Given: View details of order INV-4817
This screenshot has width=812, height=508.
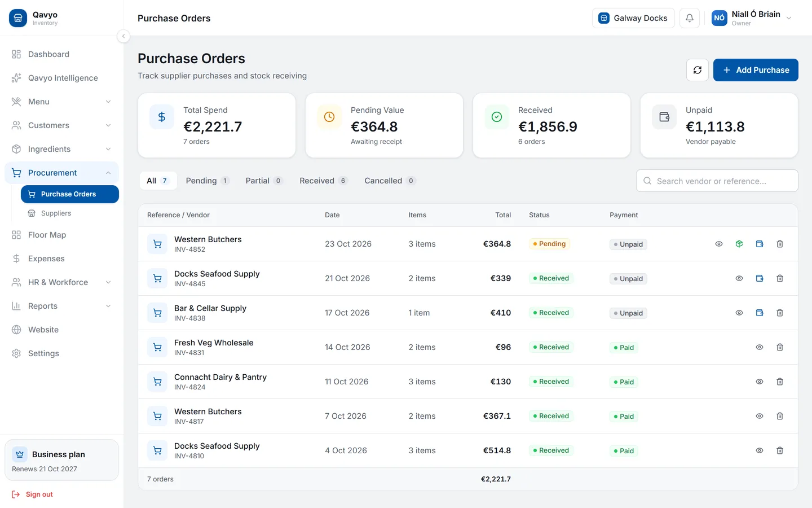Looking at the screenshot, I should coord(760,416).
